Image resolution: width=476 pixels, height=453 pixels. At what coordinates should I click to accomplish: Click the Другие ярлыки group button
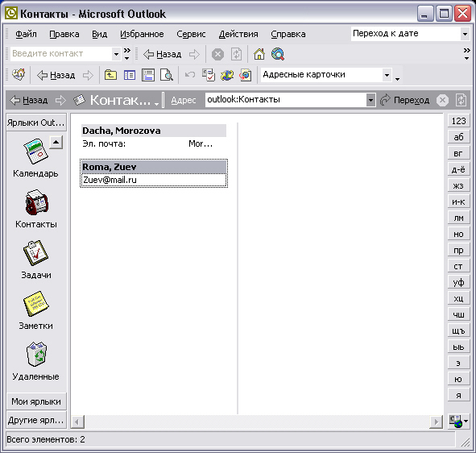click(36, 420)
